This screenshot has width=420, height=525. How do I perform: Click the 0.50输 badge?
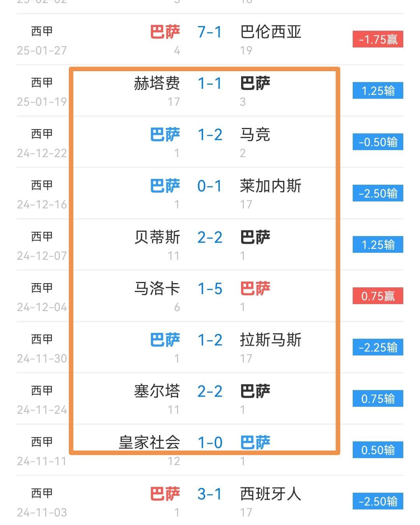pos(378,450)
